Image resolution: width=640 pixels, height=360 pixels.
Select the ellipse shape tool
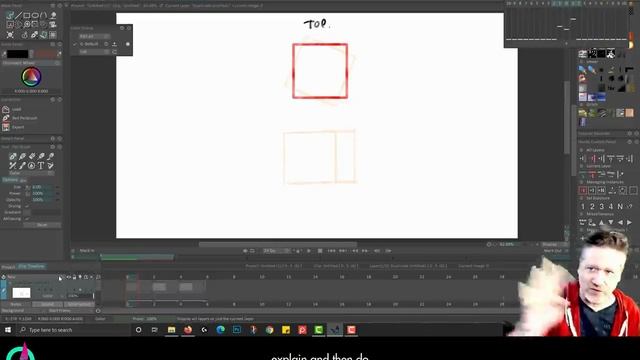(x=35, y=16)
